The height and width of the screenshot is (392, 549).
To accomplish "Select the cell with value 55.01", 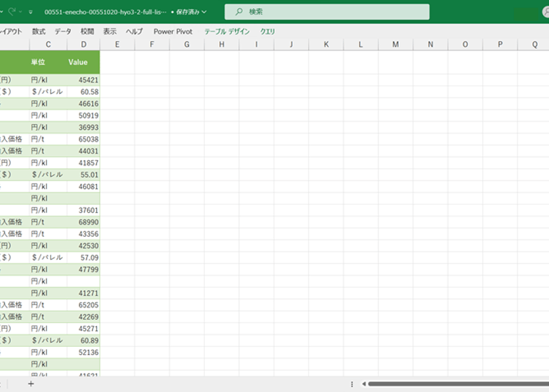I will (x=83, y=175).
